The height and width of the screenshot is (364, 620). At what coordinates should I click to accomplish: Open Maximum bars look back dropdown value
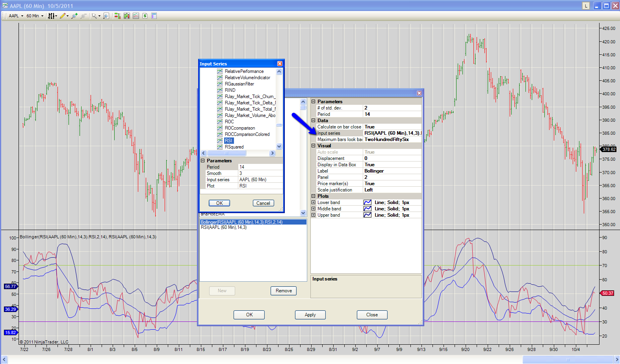392,139
